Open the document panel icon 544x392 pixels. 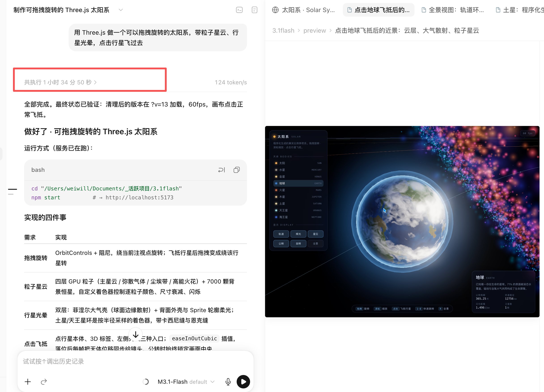click(255, 10)
